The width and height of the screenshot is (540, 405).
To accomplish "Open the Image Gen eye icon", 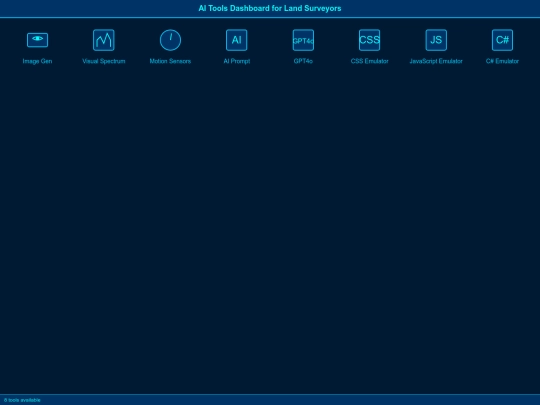I will click(37, 40).
